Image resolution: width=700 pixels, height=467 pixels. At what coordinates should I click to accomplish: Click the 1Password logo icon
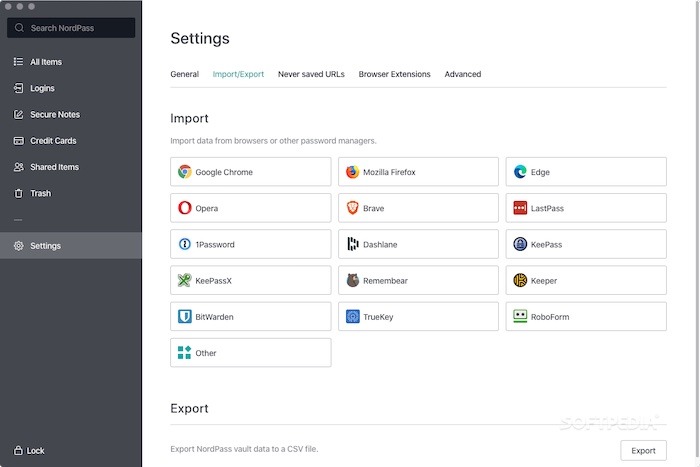[x=184, y=244]
